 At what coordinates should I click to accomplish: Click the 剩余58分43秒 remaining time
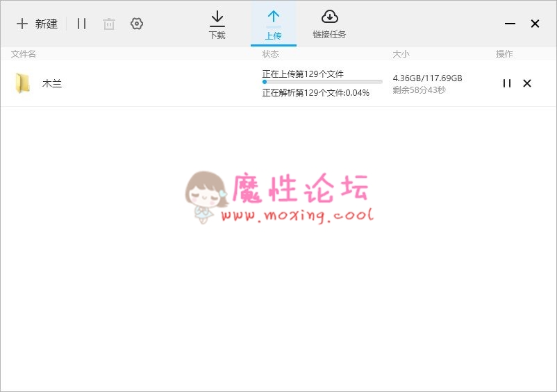419,90
